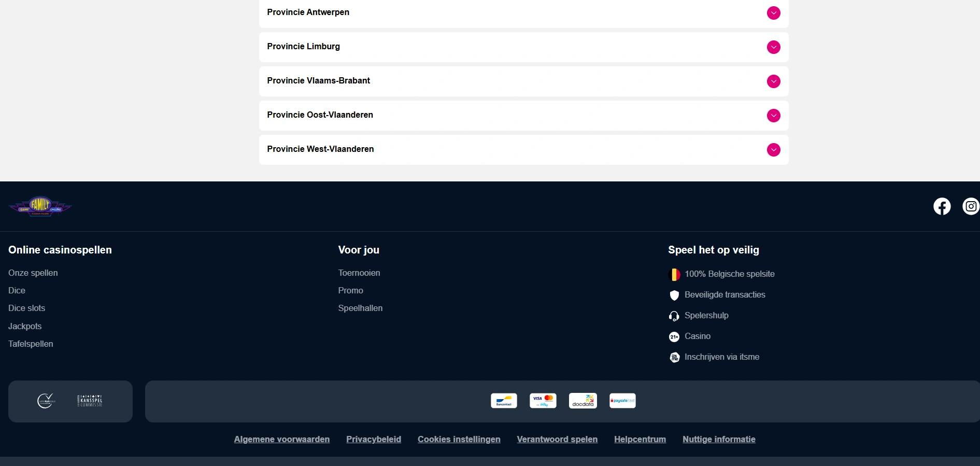Image resolution: width=980 pixels, height=466 pixels.
Task: Click the Kansspelcommissie logo
Action: coord(90,401)
